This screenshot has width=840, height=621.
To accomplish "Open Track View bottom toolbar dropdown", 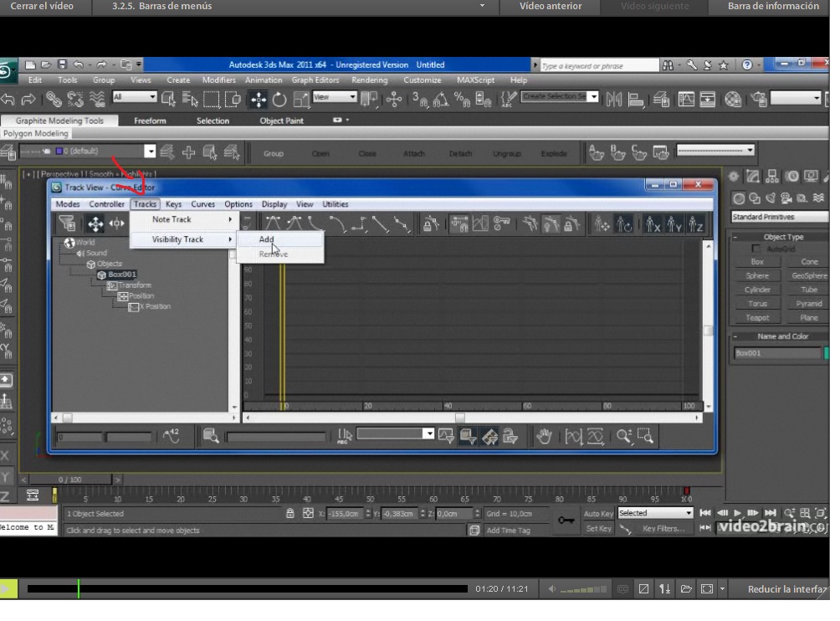I will 396,434.
